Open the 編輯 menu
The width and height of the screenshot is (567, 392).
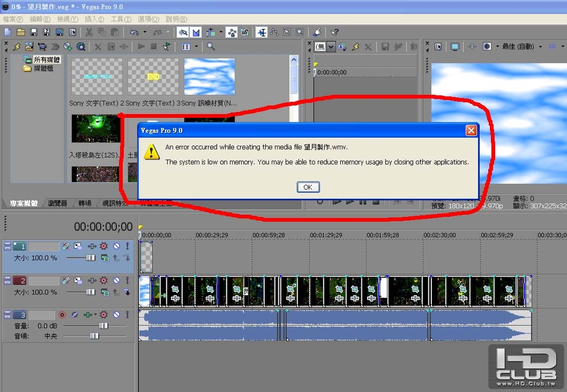tap(40, 19)
